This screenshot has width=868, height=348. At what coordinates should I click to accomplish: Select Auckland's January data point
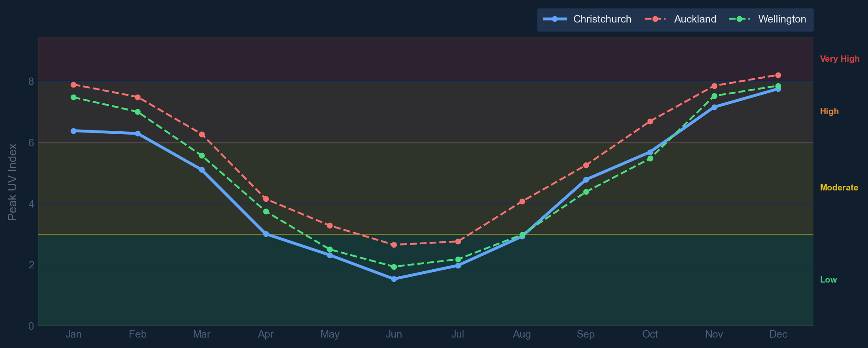tap(74, 85)
